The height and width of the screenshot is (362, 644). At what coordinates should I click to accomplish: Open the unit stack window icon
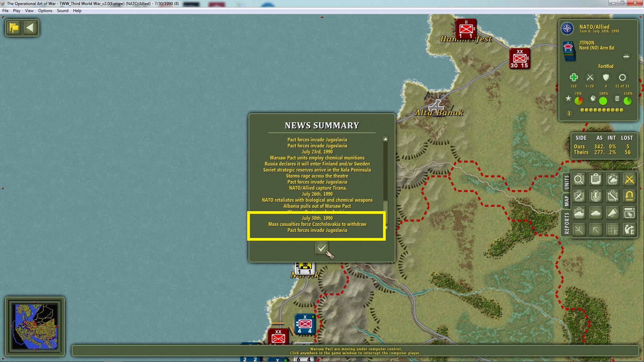(629, 213)
